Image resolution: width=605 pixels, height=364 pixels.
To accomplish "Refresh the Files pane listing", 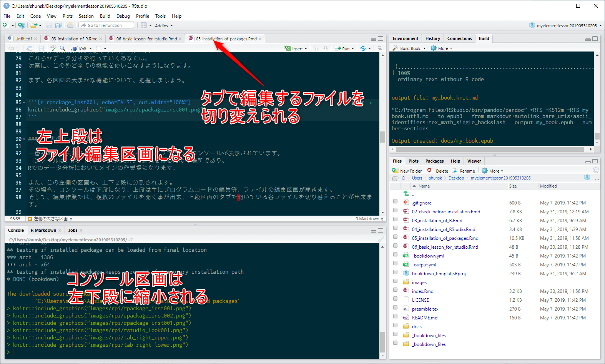I will [595, 170].
